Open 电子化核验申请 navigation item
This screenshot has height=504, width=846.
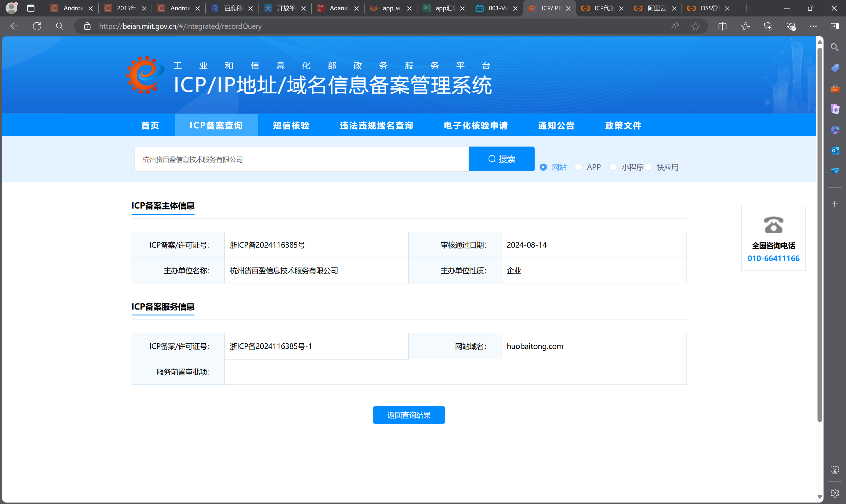click(476, 125)
